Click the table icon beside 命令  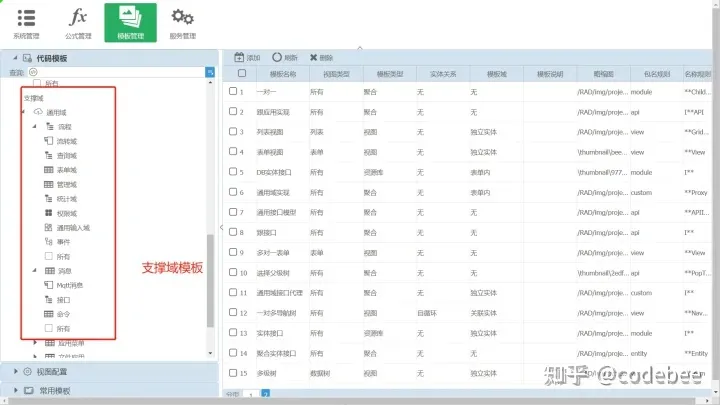point(48,314)
